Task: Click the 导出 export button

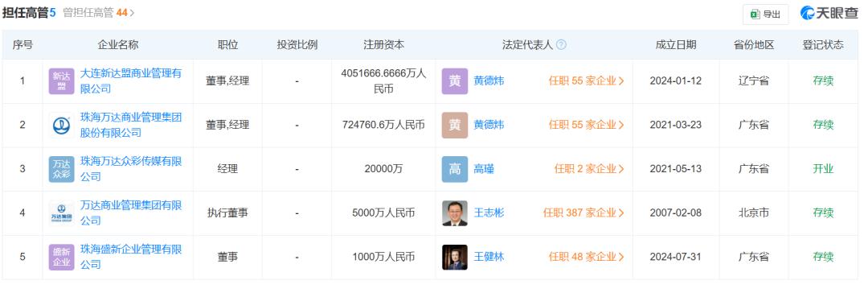Action: [766, 14]
